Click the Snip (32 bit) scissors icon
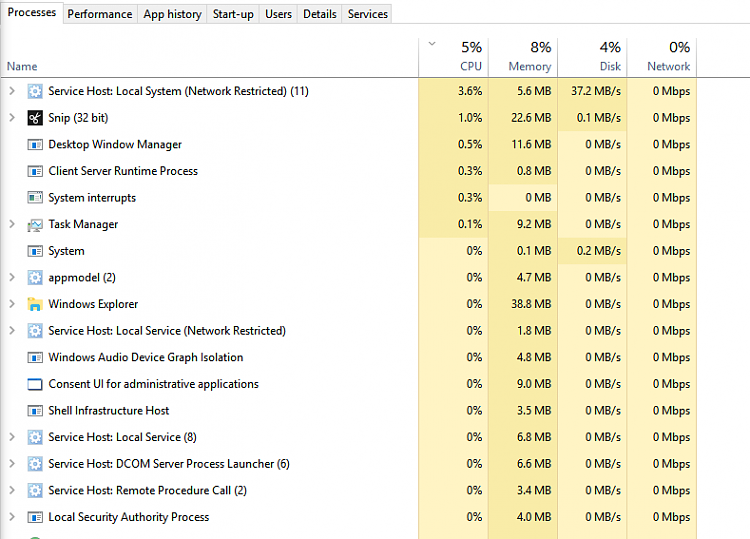750x539 pixels. tap(35, 118)
